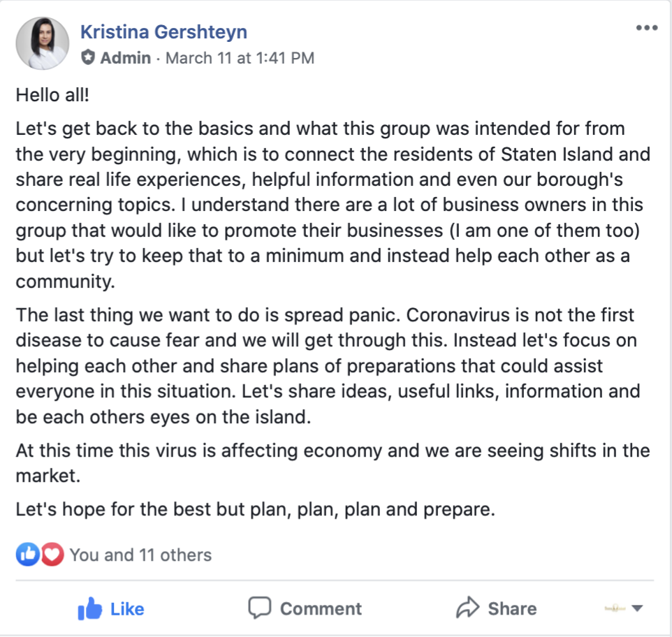Image resolution: width=672 pixels, height=637 pixels.
Task: Click the red heart Love reaction
Action: click(52, 555)
